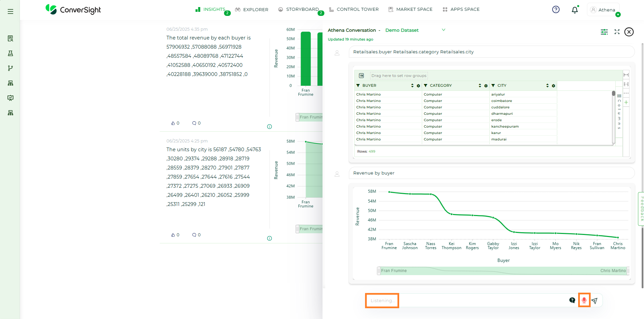The width and height of the screenshot is (644, 319).
Task: Select the 'madurai' city cell
Action: (523, 139)
